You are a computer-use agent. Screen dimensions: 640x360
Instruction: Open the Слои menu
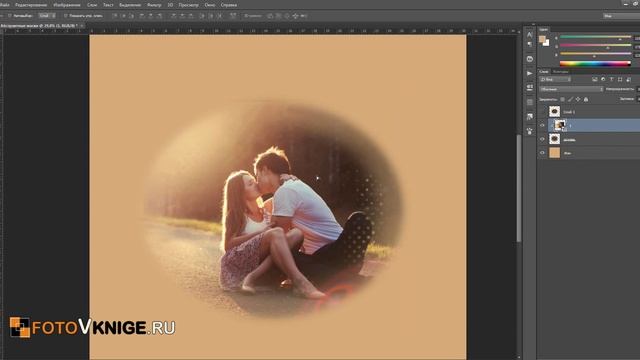(92, 5)
